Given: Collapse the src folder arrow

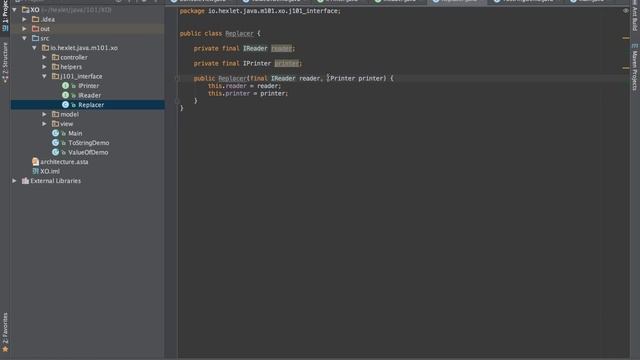Looking at the screenshot, I should pos(24,38).
